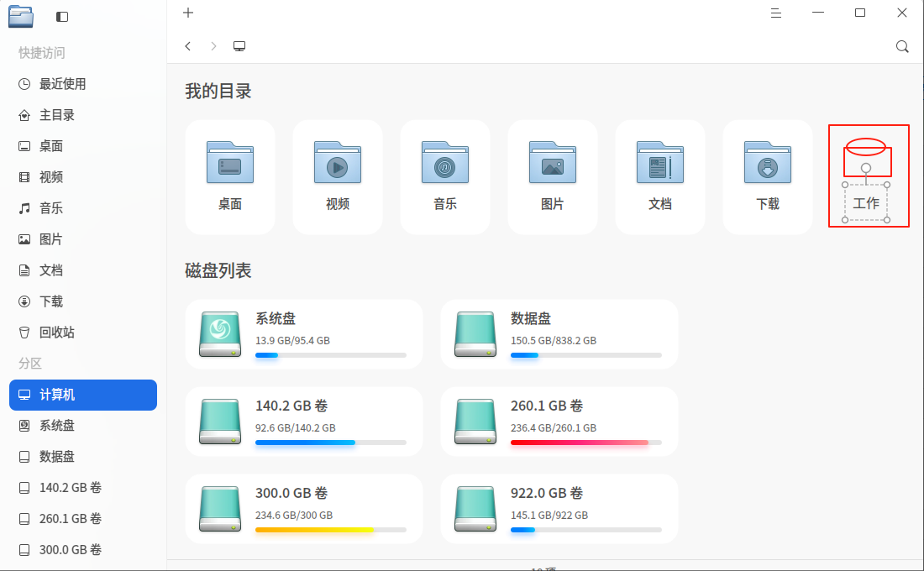The height and width of the screenshot is (571, 924).
Task: Open 回收站 in the sidebar
Action: [x=83, y=333]
